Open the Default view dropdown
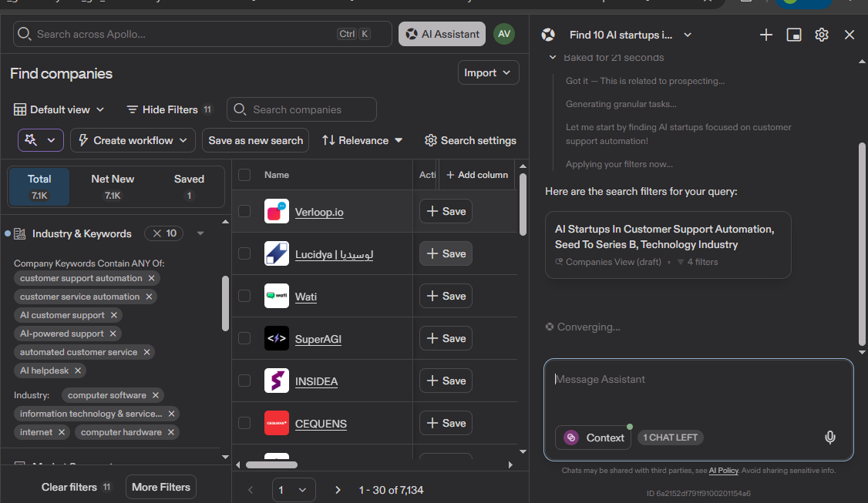Image resolution: width=868 pixels, height=503 pixels. (59, 109)
